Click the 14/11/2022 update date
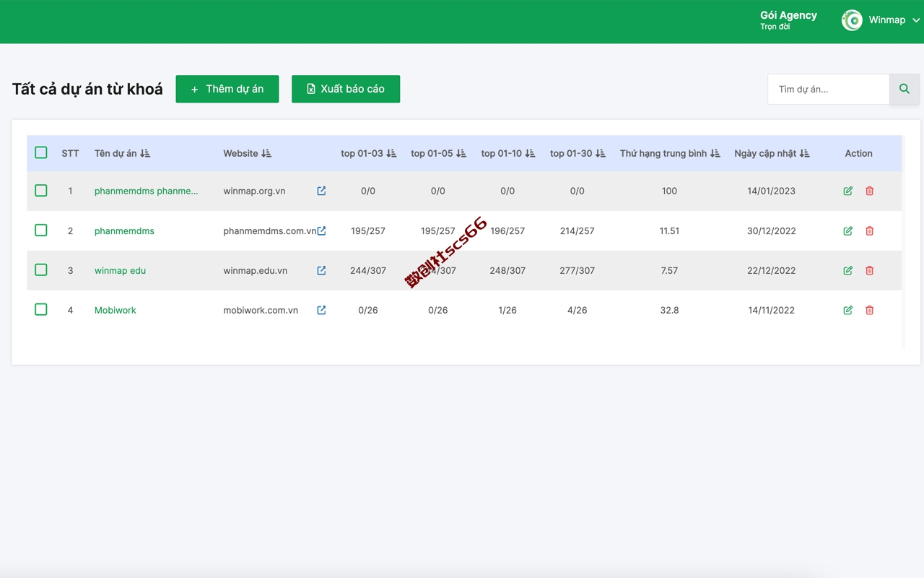Screen dimensions: 924x578 pos(771,311)
